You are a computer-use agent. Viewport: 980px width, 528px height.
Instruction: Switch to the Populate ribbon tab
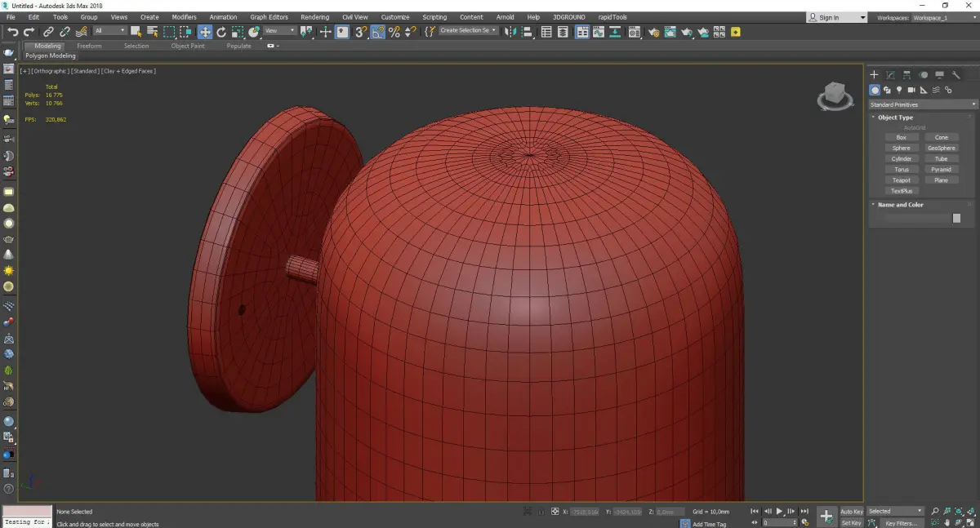[x=239, y=46]
